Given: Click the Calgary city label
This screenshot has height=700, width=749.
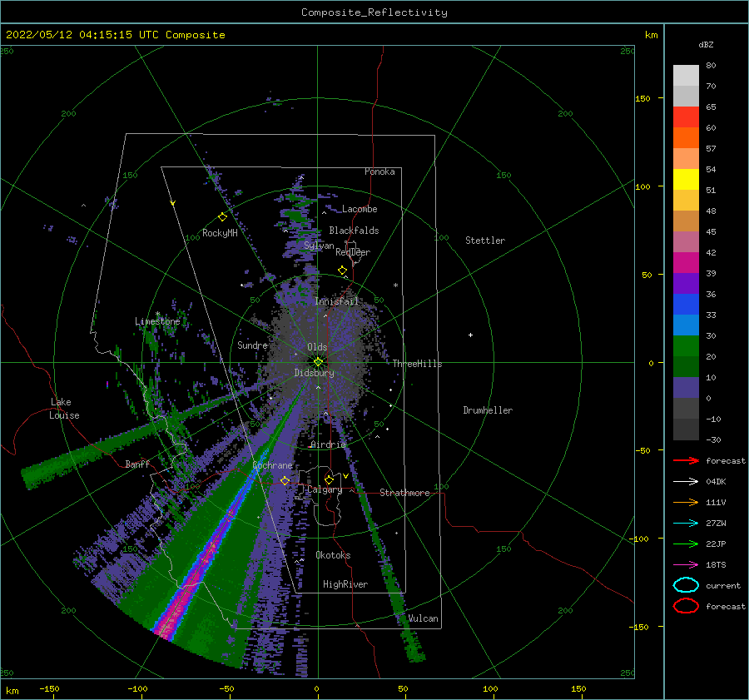Looking at the screenshot, I should click(325, 489).
